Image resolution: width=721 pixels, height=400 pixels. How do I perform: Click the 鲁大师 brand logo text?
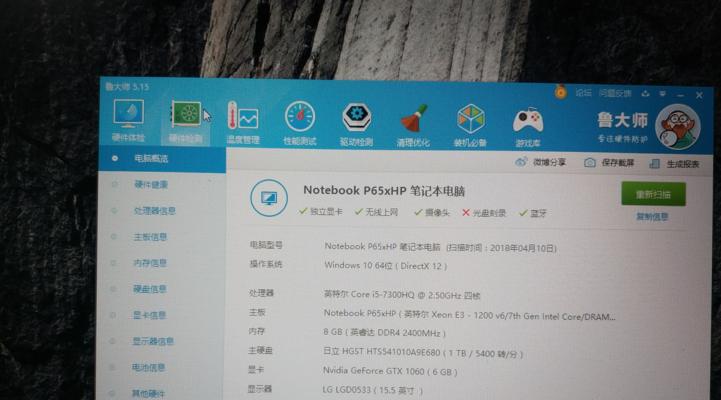click(x=622, y=120)
